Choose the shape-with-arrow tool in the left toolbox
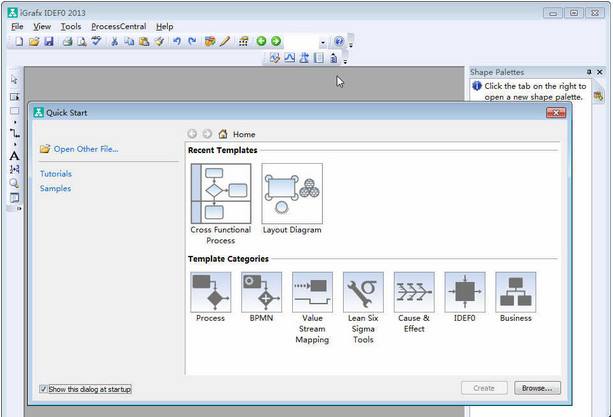Image resolution: width=613 pixels, height=417 pixels. [14, 97]
